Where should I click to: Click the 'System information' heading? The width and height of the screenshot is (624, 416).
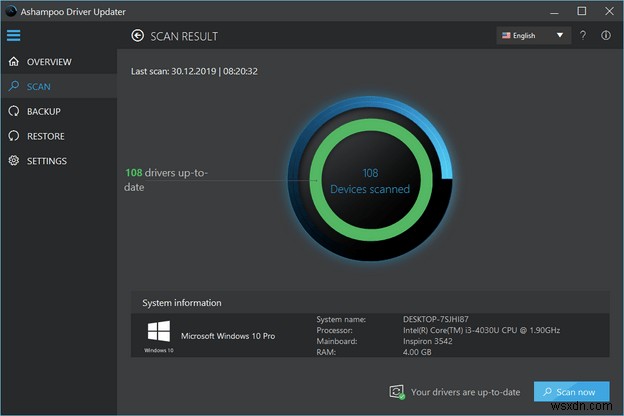[x=182, y=303]
